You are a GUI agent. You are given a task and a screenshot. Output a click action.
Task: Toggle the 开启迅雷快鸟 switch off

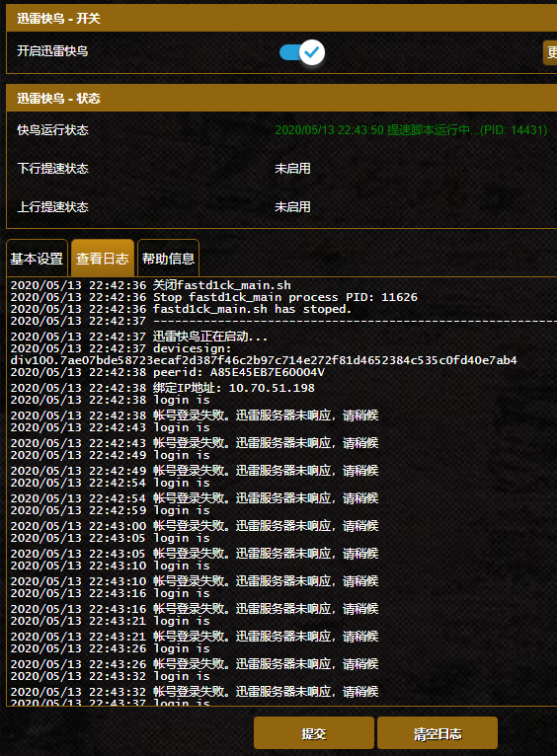tap(302, 52)
